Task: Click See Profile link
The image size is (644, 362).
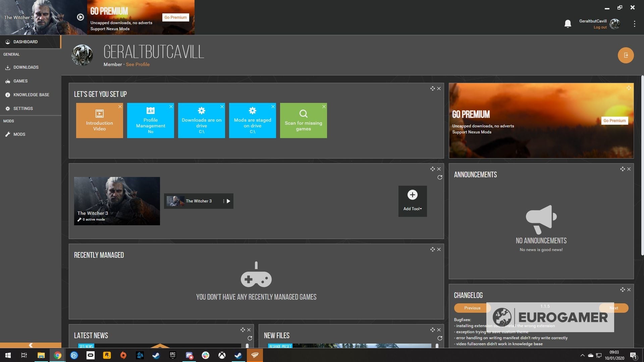Action: (138, 64)
